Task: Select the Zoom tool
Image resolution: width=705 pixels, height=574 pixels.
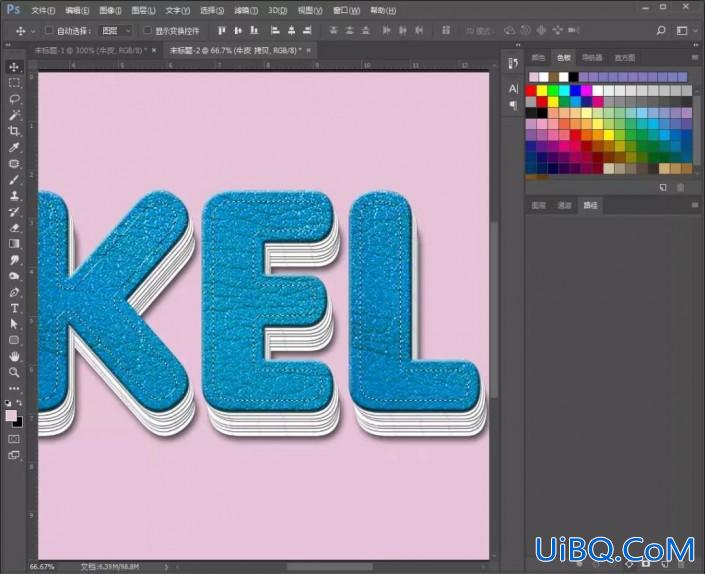Action: [14, 372]
